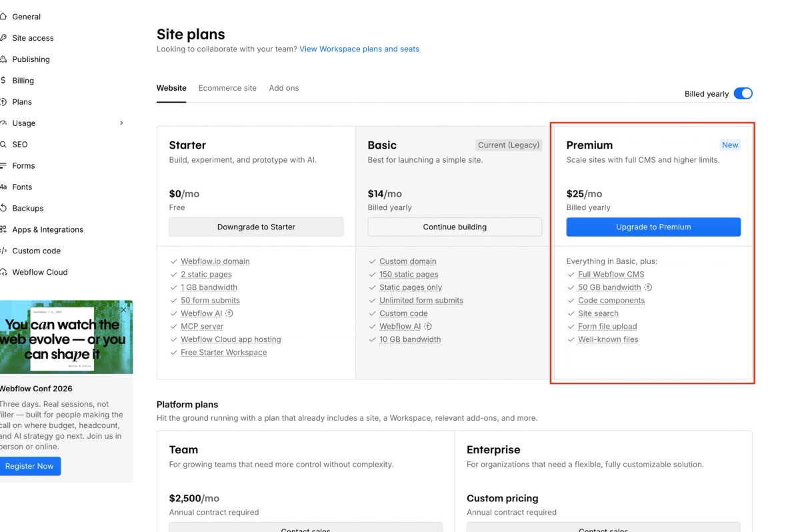Click the Backups history icon in sidebar
This screenshot has height=532, width=800.
pyautogui.click(x=3, y=209)
